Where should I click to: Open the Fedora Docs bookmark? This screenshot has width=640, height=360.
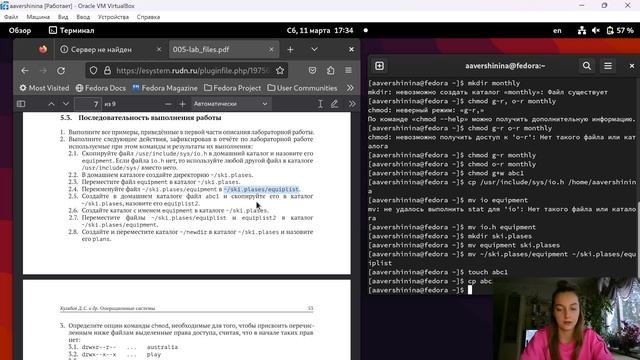click(x=100, y=88)
